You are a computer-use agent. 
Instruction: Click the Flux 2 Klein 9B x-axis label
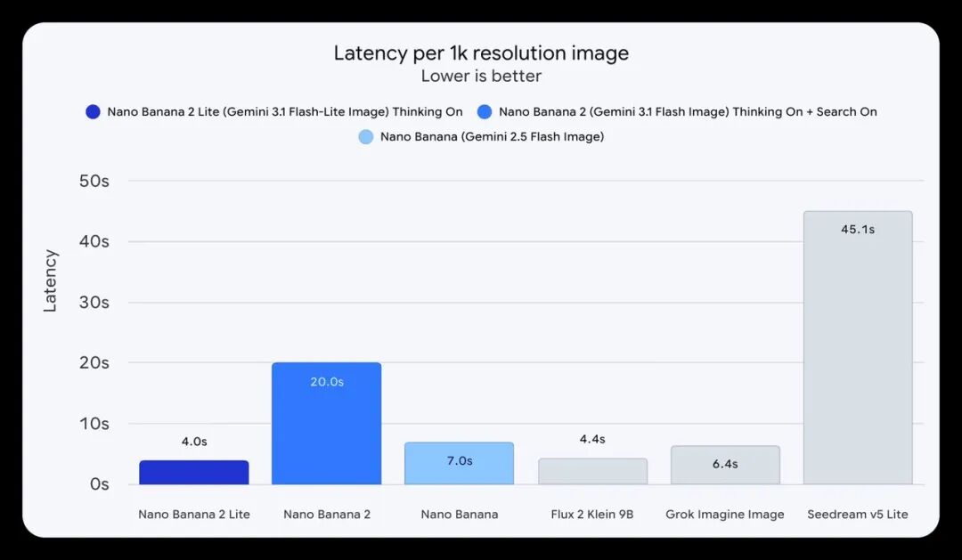point(592,515)
